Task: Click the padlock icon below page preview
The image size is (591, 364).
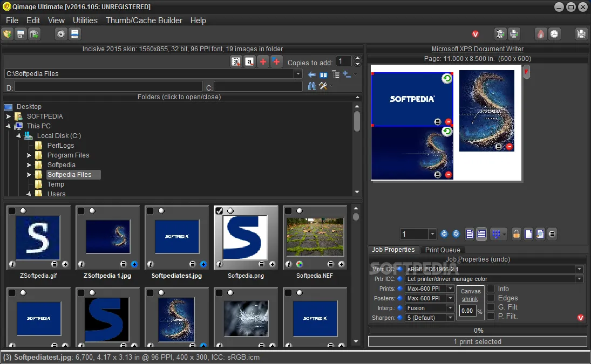Action: coord(517,234)
